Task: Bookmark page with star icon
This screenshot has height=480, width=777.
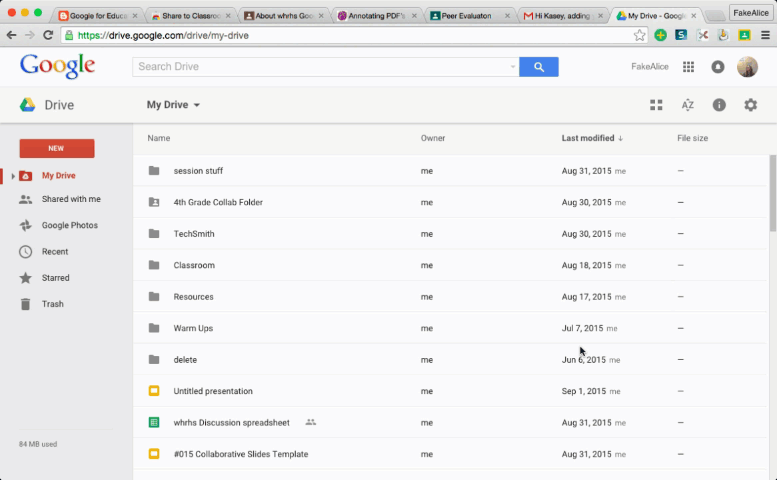Action: (640, 35)
